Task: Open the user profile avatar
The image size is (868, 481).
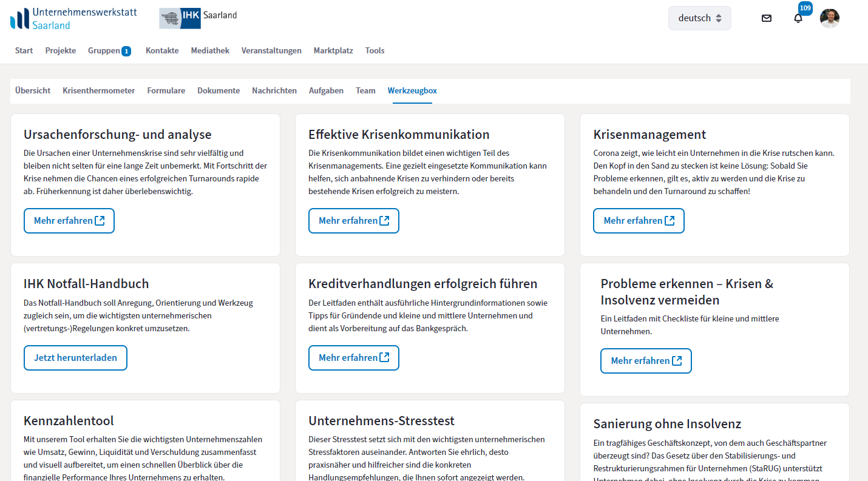Action: click(x=829, y=18)
